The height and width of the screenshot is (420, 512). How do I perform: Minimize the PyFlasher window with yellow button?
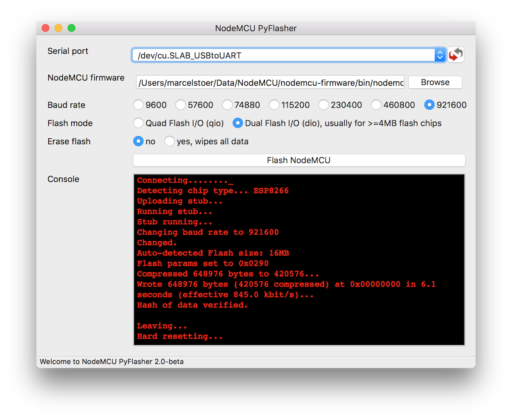coord(58,28)
